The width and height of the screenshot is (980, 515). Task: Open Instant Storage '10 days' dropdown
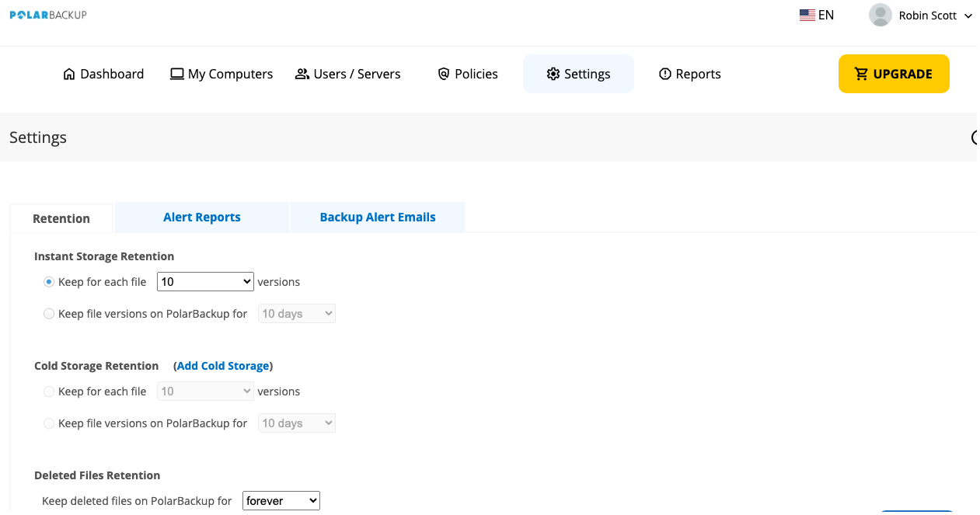297,314
